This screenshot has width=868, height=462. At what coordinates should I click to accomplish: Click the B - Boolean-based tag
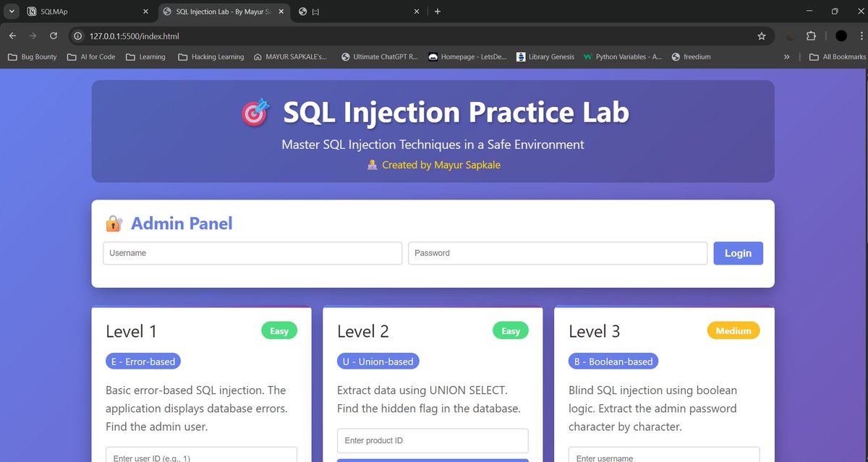613,362
